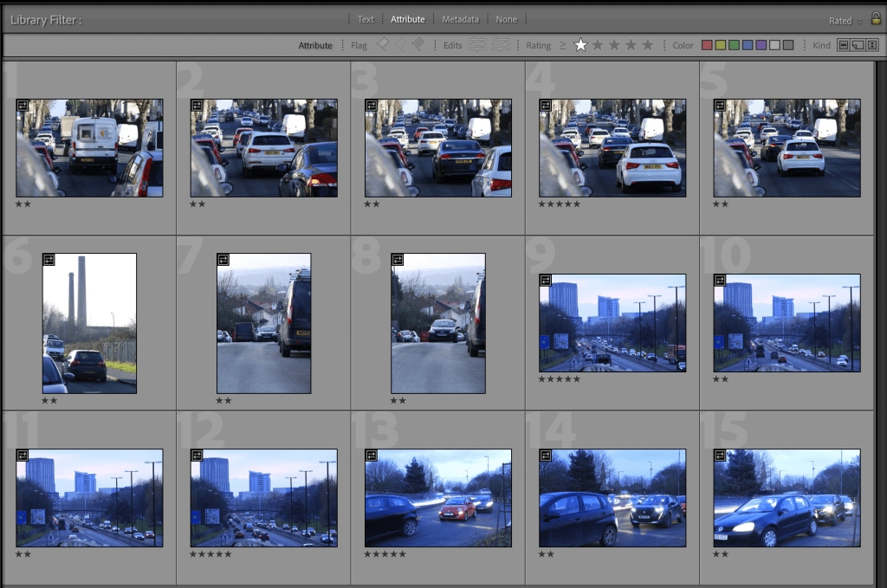Screen dimensions: 887x588
Task: Click None to disable library filters
Action: click(x=507, y=19)
